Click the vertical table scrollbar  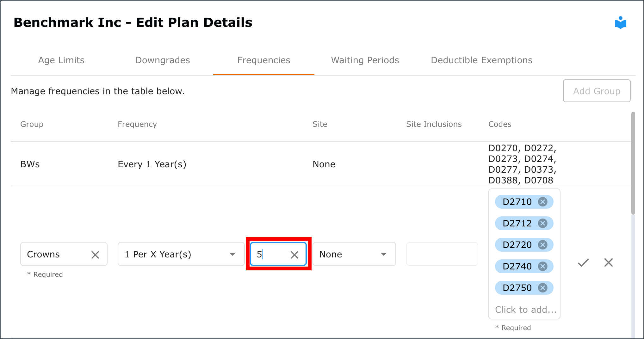[x=633, y=163]
